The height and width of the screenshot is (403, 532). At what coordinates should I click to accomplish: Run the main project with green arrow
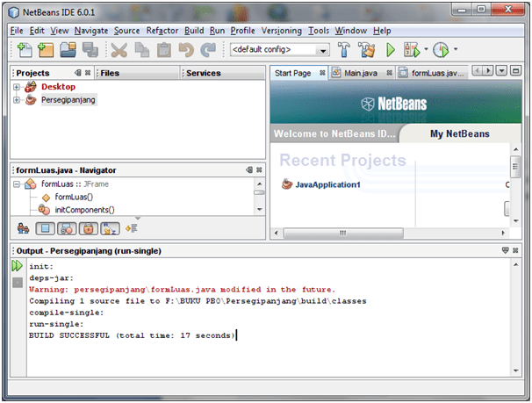click(391, 50)
